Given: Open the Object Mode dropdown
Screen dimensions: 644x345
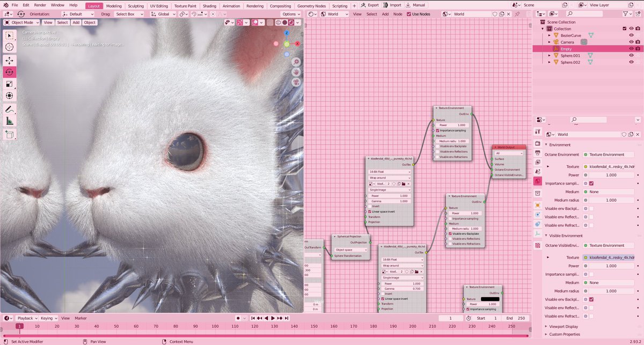Looking at the screenshot, I should tap(21, 23).
